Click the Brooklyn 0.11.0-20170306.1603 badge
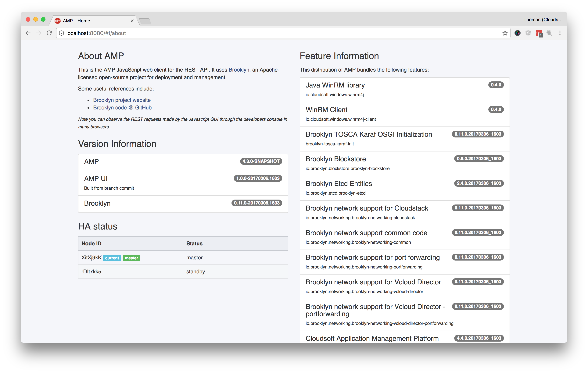Screen dimensions: 588x373 pyautogui.click(x=257, y=203)
